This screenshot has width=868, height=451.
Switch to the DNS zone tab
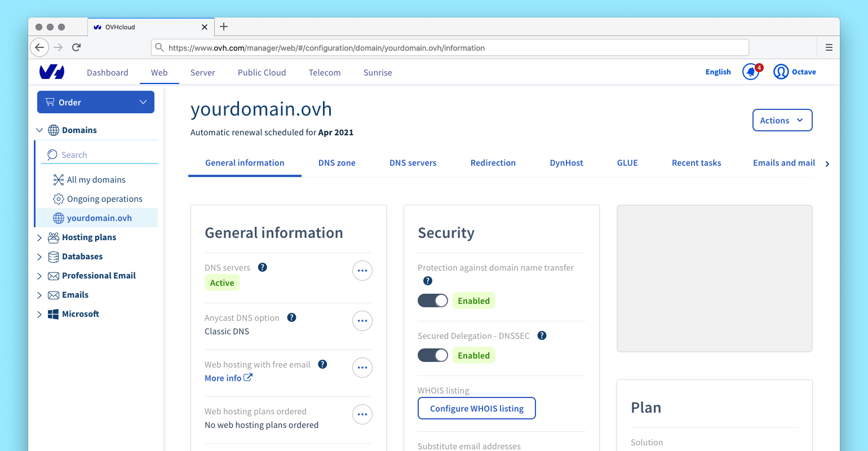click(x=337, y=163)
